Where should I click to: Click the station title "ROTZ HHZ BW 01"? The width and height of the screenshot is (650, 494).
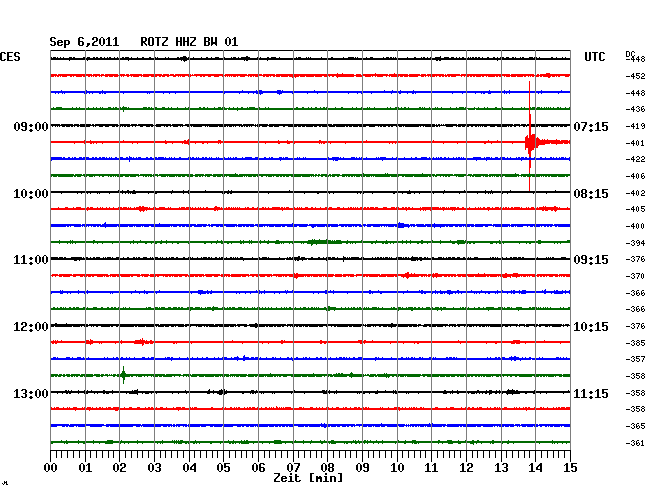click(189, 42)
